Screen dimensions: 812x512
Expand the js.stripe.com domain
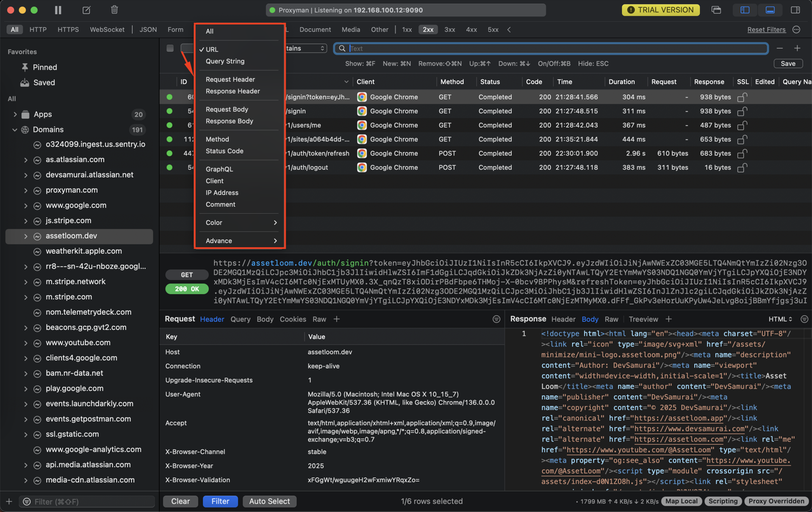26,221
